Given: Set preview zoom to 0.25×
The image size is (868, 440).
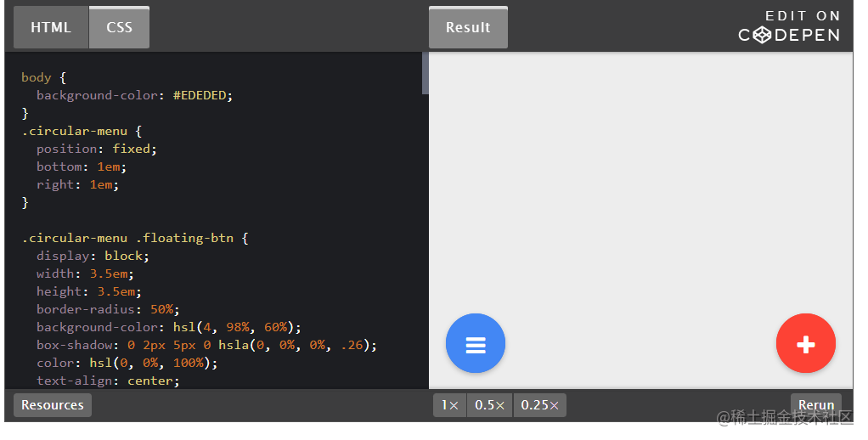Looking at the screenshot, I should pyautogui.click(x=539, y=405).
